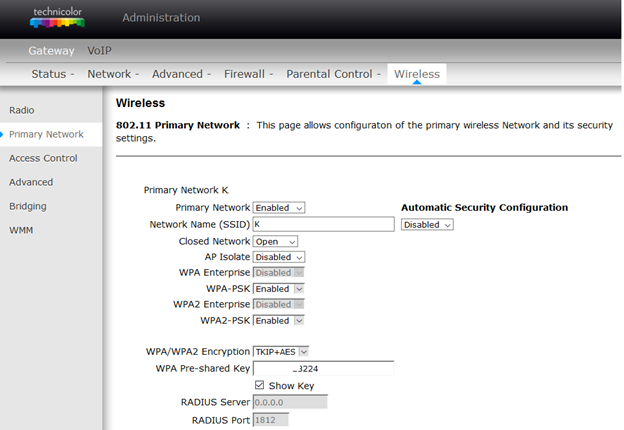
Task: Open the Bridging page
Action: coord(29,206)
